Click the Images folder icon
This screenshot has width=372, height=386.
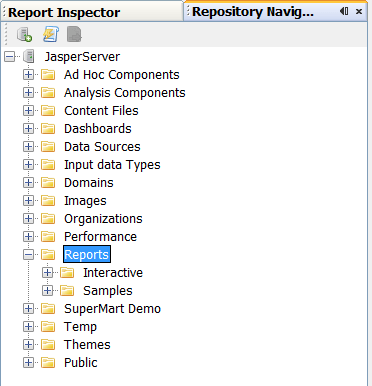(x=48, y=201)
